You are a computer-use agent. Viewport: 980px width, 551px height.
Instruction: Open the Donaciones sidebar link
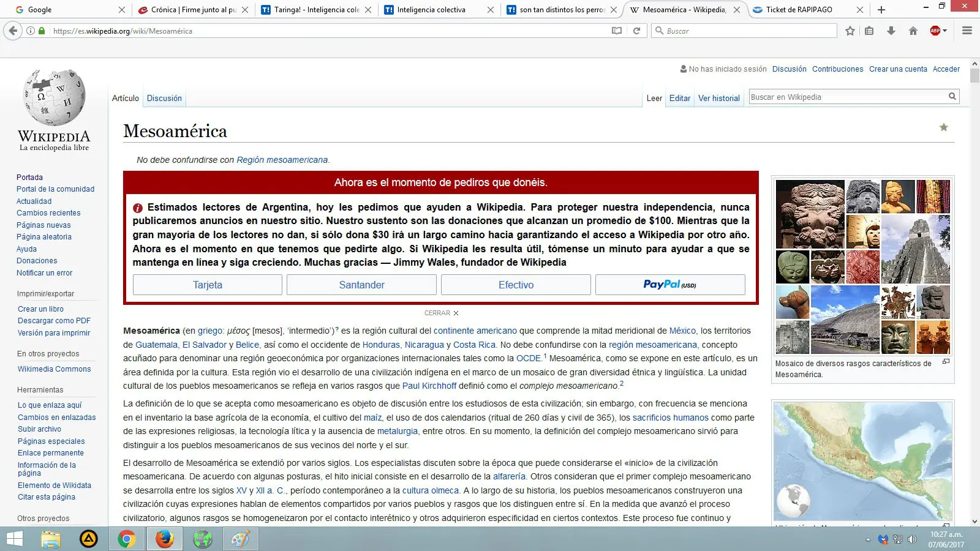(x=37, y=261)
